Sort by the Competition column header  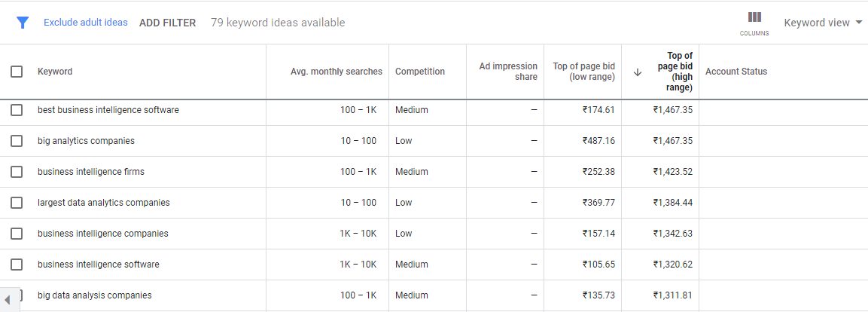pos(419,72)
